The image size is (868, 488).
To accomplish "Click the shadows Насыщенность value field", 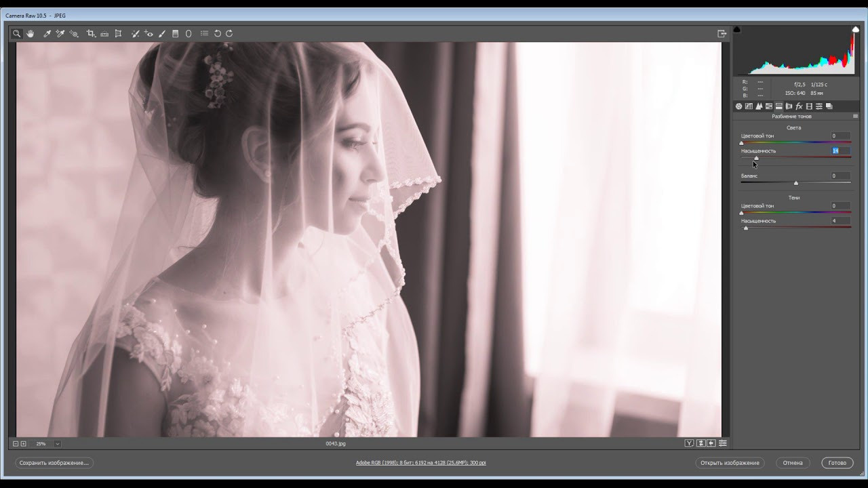I will [840, 221].
